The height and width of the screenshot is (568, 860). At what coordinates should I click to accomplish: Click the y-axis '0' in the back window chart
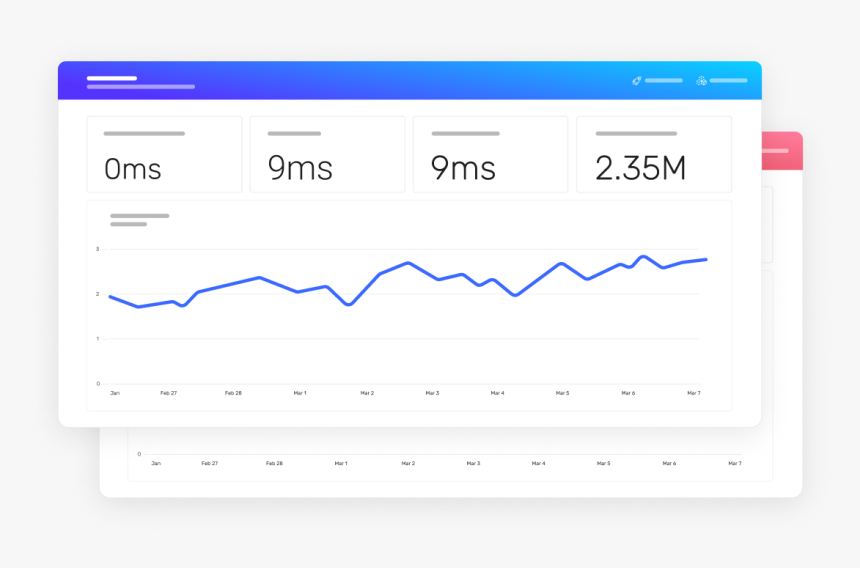click(x=139, y=454)
